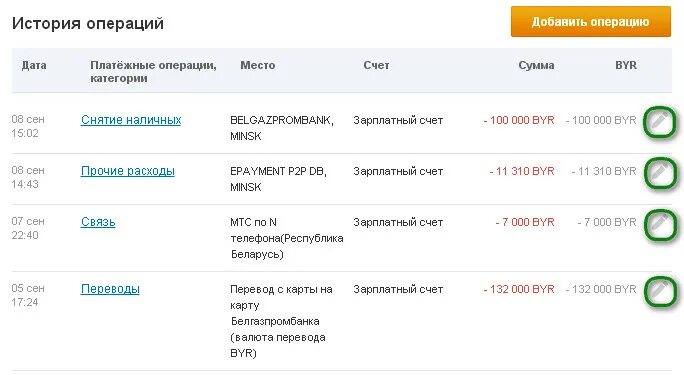The width and height of the screenshot is (684, 375).
Task: Follow the Связь category link
Action: click(98, 222)
